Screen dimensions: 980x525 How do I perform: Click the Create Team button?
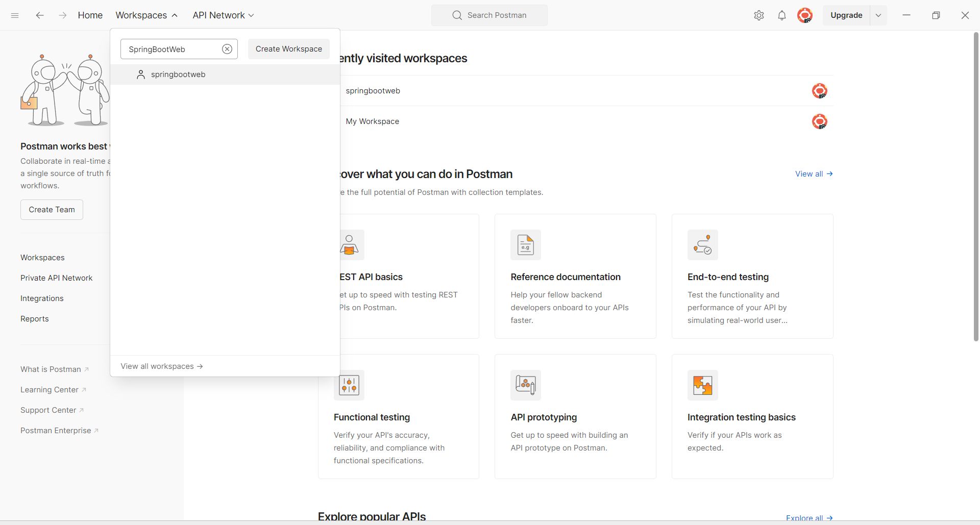pyautogui.click(x=52, y=210)
